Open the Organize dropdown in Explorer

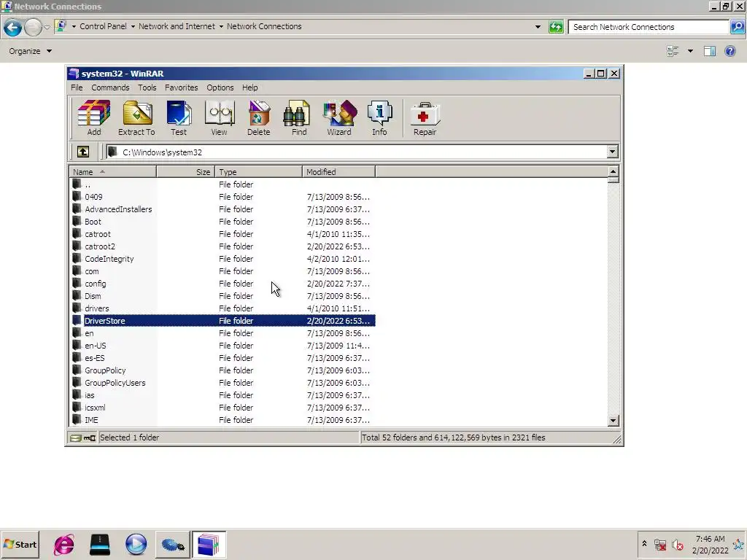click(30, 51)
